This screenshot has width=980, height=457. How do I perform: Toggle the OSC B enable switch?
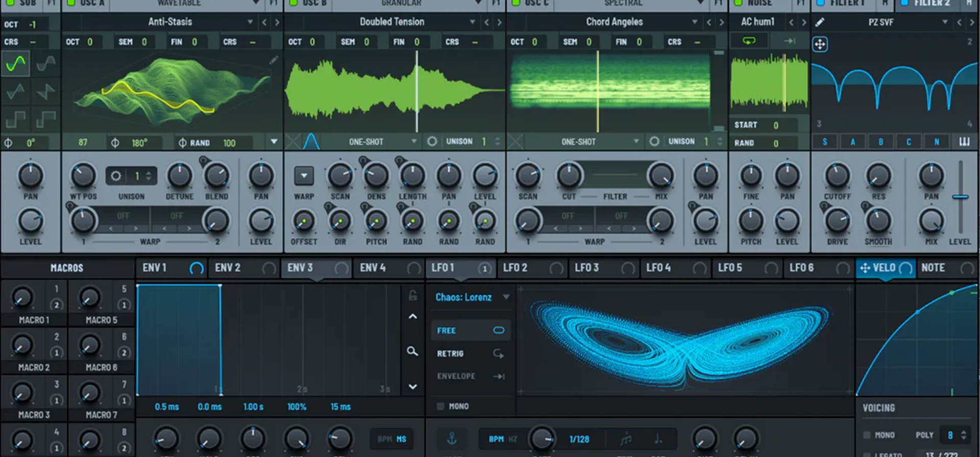point(293,3)
